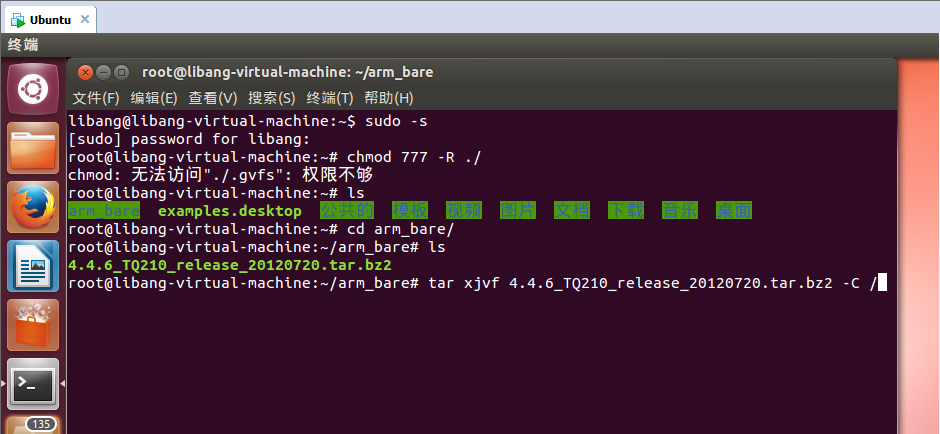940x434 pixels.
Task: Open LibreOffice Writer from the launcher
Action: pyautogui.click(x=33, y=266)
